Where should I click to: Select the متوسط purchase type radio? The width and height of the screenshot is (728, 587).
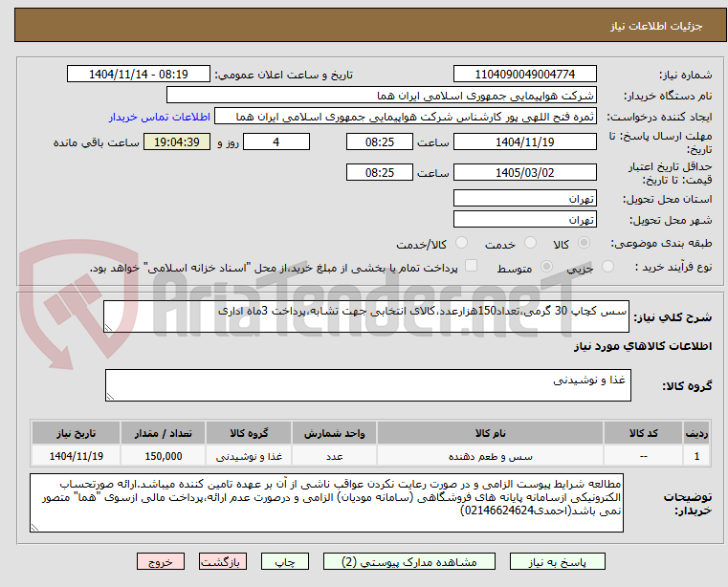pos(547,267)
